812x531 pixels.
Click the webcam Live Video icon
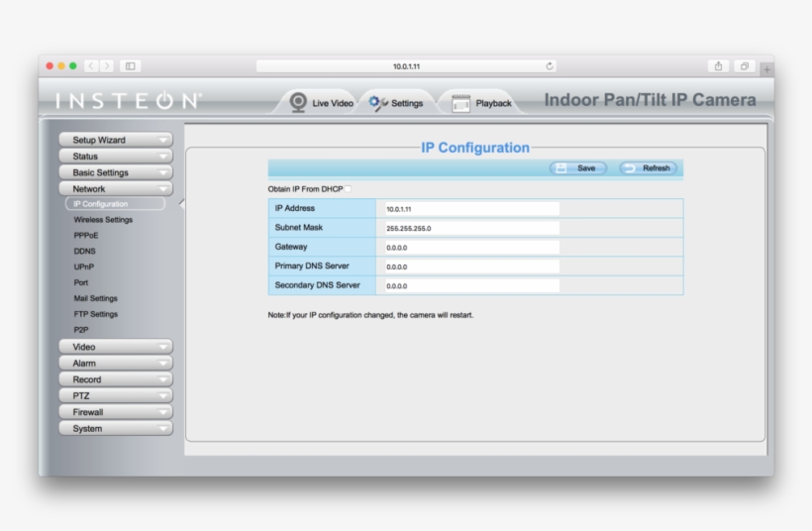[298, 102]
